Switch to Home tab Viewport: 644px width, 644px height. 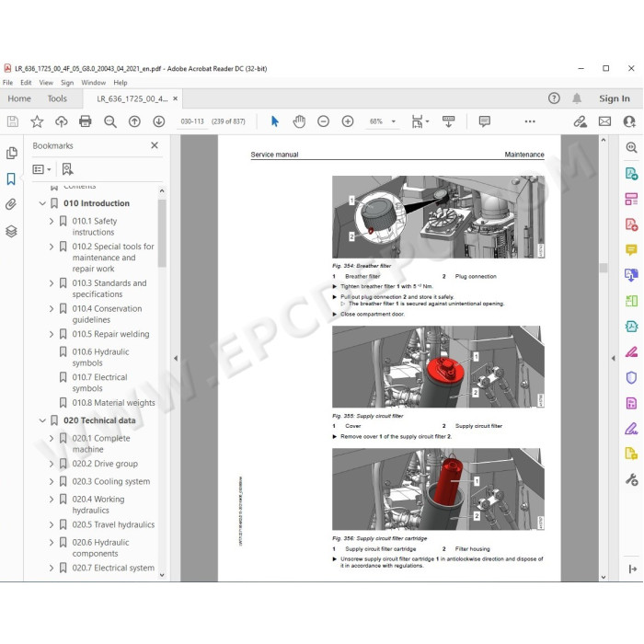pyautogui.click(x=19, y=98)
